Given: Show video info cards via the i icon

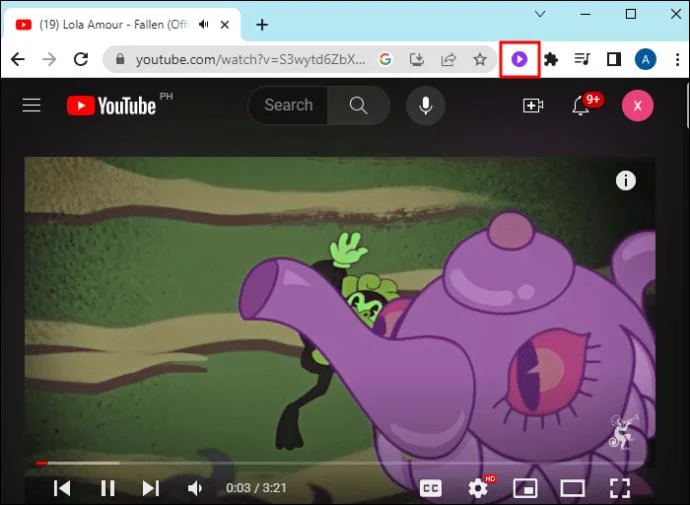Looking at the screenshot, I should (x=625, y=180).
